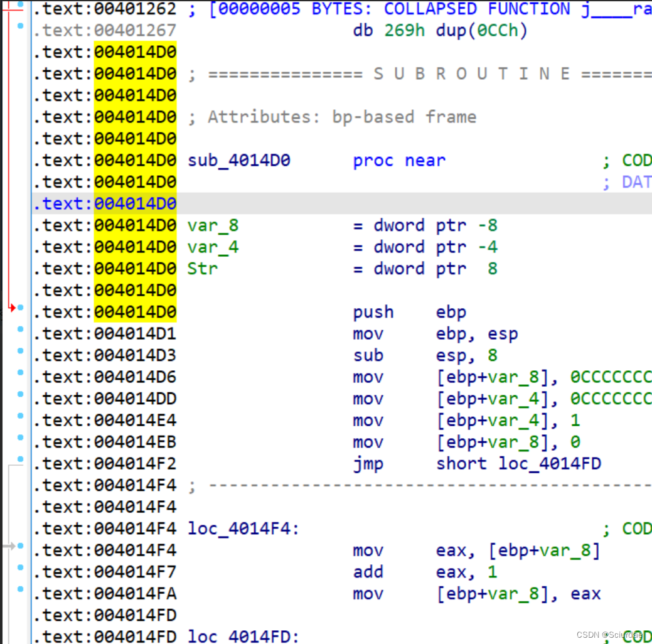The width and height of the screenshot is (652, 644).
Task: Click the red execution-flow arrow in the left margin
Action: (11, 308)
